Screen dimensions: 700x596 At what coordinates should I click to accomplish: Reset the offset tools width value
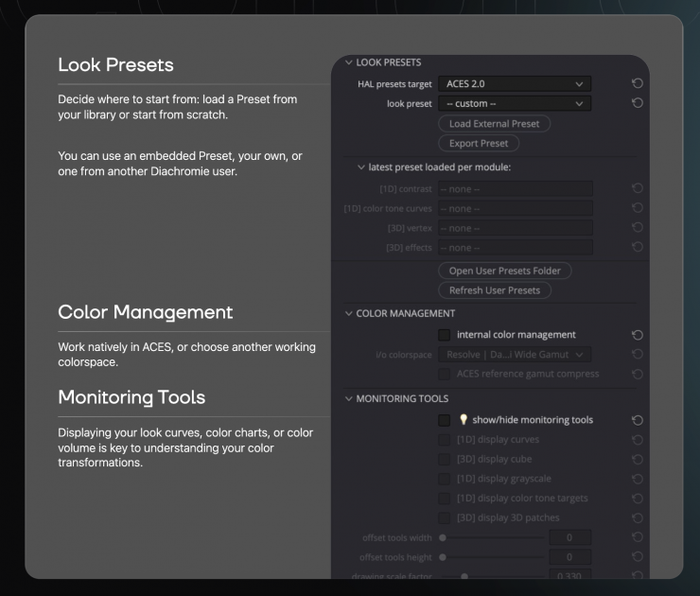click(638, 537)
